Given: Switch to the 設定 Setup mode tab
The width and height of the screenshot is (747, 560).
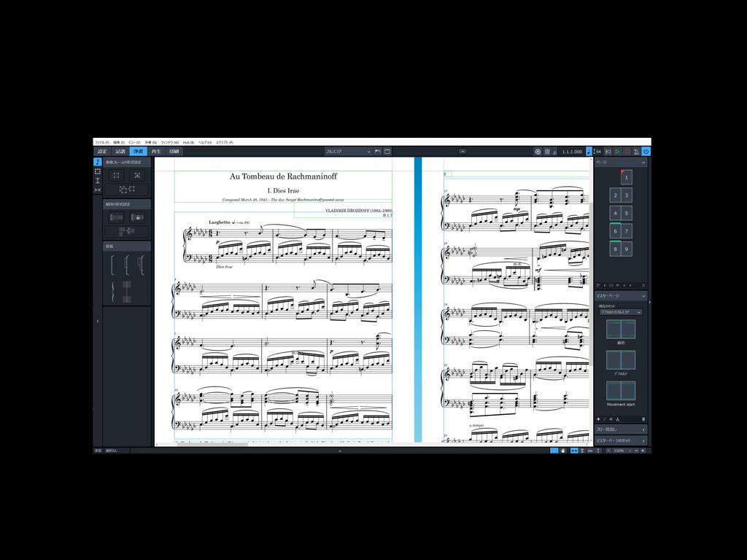Looking at the screenshot, I should click(x=102, y=152).
